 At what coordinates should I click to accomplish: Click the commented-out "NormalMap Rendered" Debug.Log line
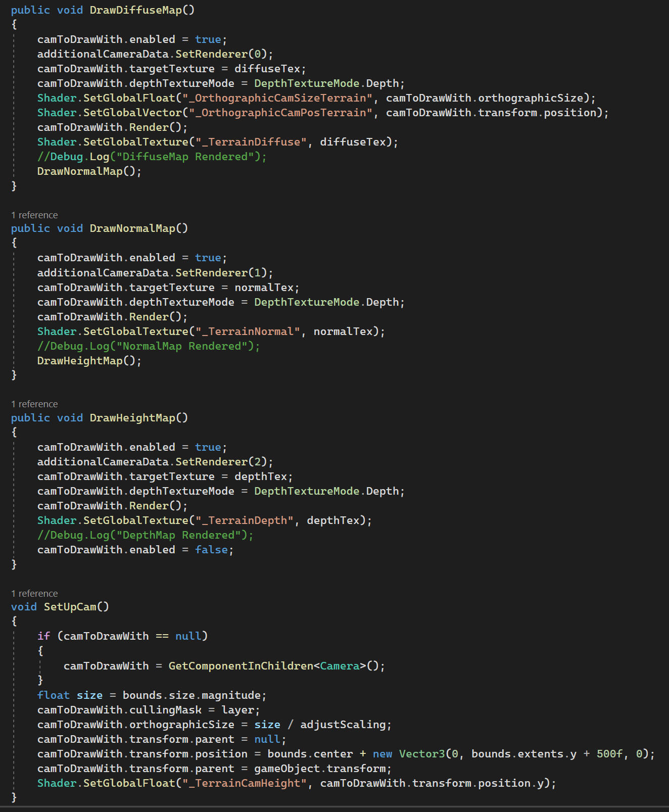pyautogui.click(x=148, y=346)
